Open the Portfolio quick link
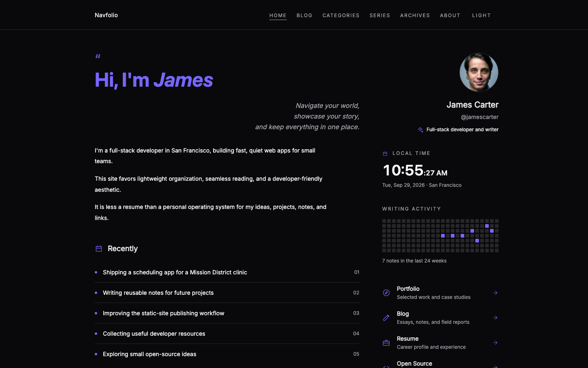Screen dimensions: 588x368 coord(440,293)
